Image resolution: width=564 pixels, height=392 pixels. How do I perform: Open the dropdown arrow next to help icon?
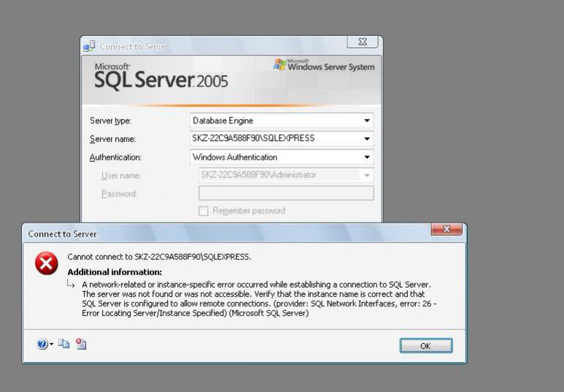[x=51, y=345]
